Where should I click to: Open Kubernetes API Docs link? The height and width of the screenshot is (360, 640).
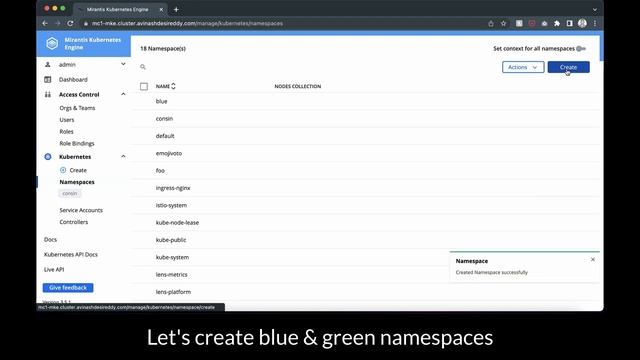click(x=71, y=255)
